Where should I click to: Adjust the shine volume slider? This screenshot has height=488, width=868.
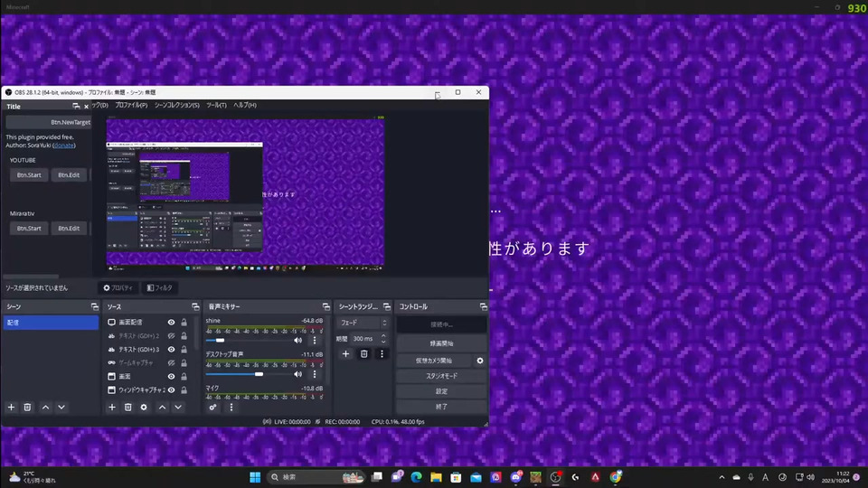[220, 341]
